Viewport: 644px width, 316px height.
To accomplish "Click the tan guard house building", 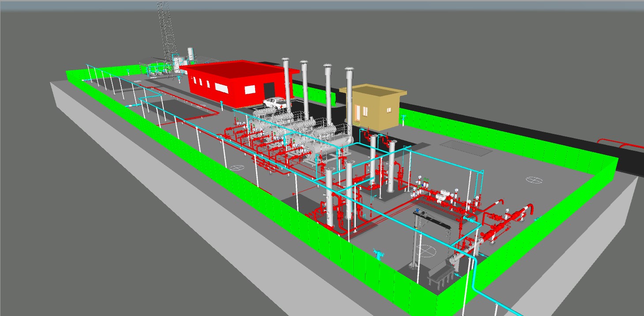I will pyautogui.click(x=375, y=110).
